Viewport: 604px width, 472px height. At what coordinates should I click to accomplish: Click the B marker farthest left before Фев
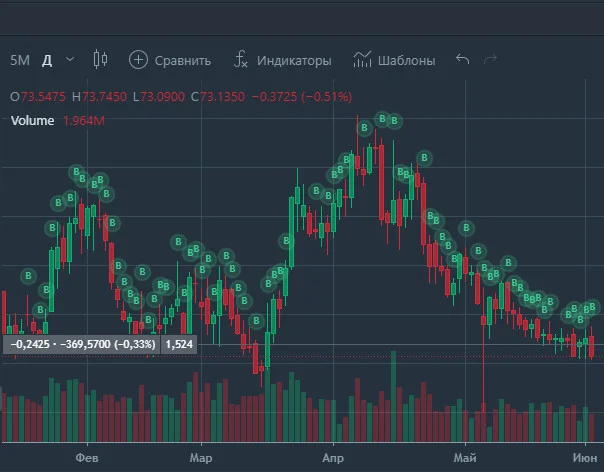[x=28, y=276]
